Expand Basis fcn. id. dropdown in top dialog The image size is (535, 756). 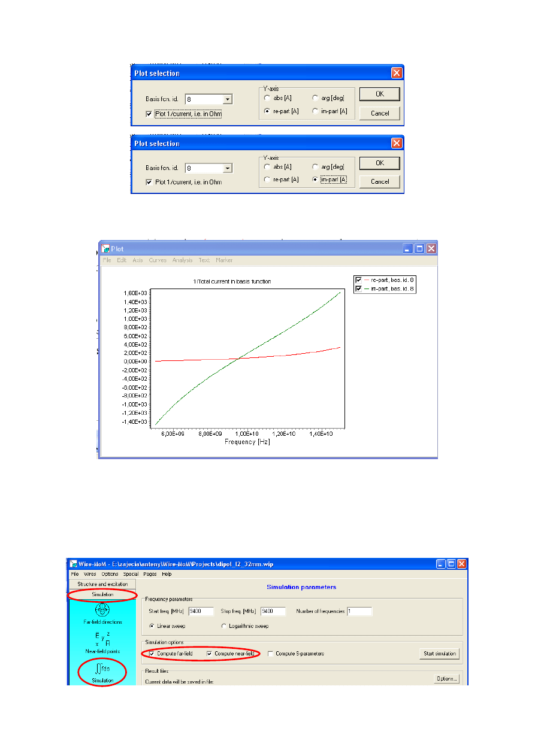coord(227,99)
